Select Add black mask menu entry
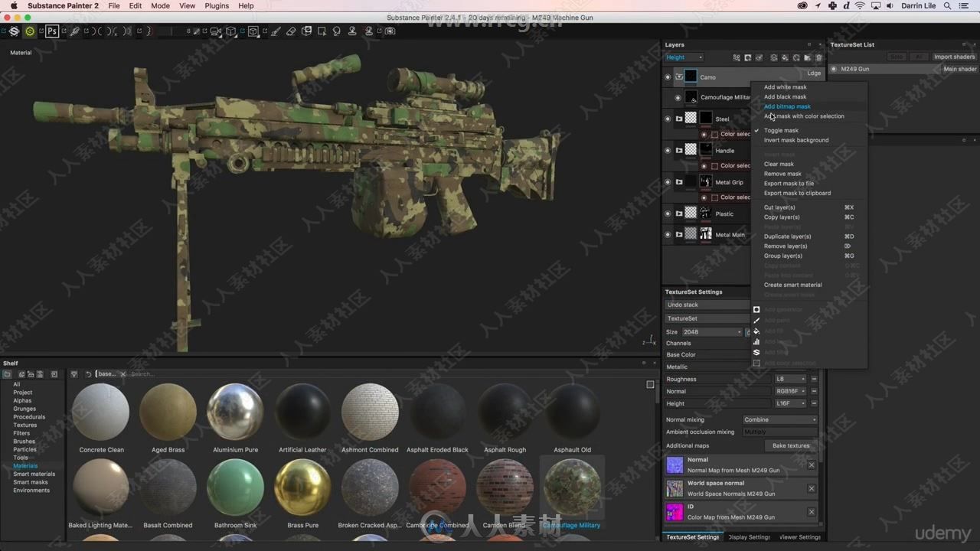The image size is (980, 551). coord(785,96)
